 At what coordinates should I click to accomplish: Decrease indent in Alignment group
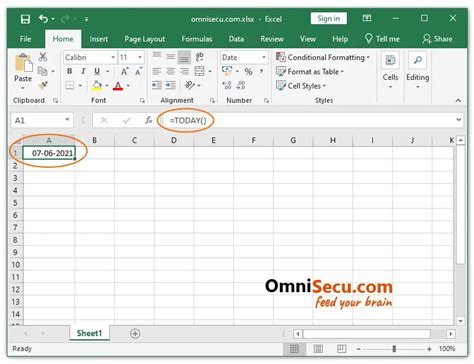157,86
